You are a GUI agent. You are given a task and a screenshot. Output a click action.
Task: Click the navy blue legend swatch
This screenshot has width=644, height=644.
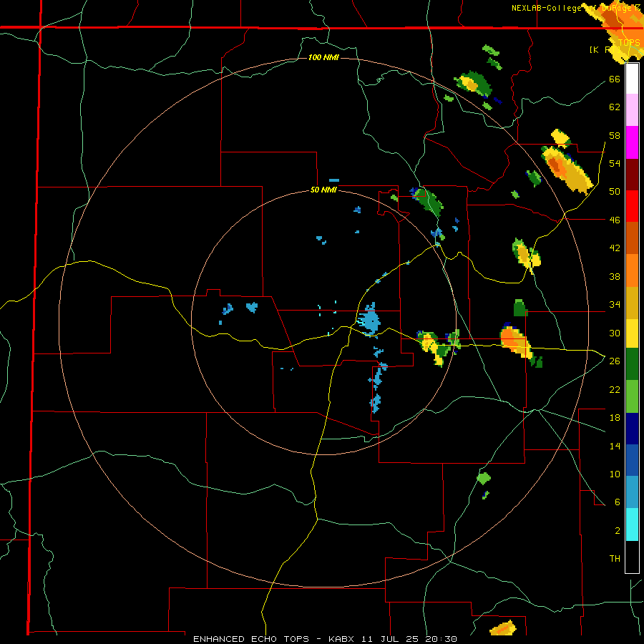pos(632,429)
